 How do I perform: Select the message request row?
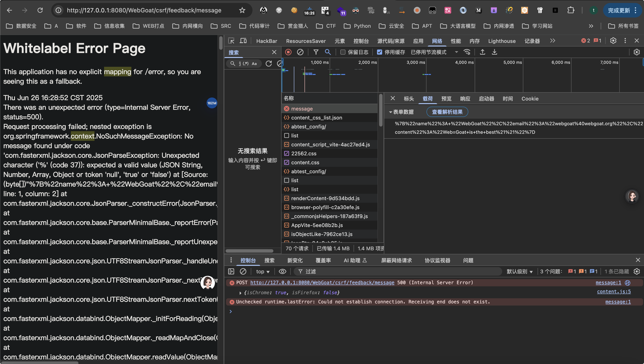click(x=329, y=109)
